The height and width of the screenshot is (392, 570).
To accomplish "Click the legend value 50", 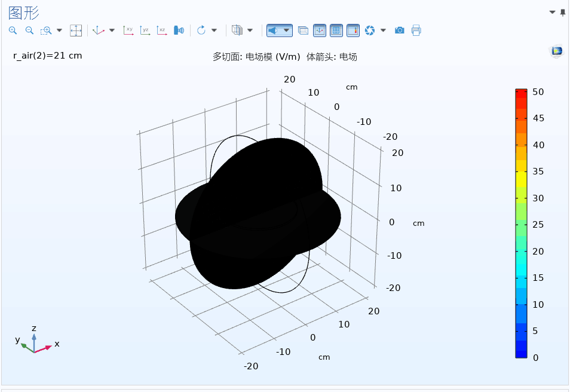I will 538,92.
